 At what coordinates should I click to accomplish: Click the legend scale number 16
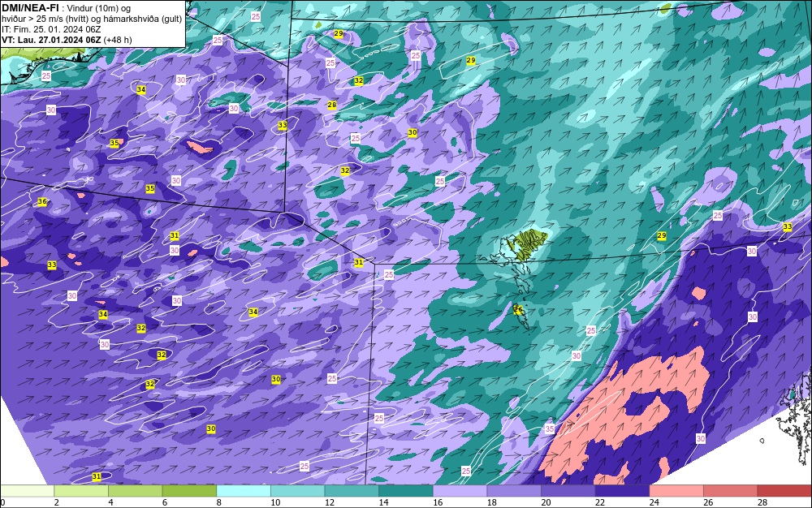(438, 502)
